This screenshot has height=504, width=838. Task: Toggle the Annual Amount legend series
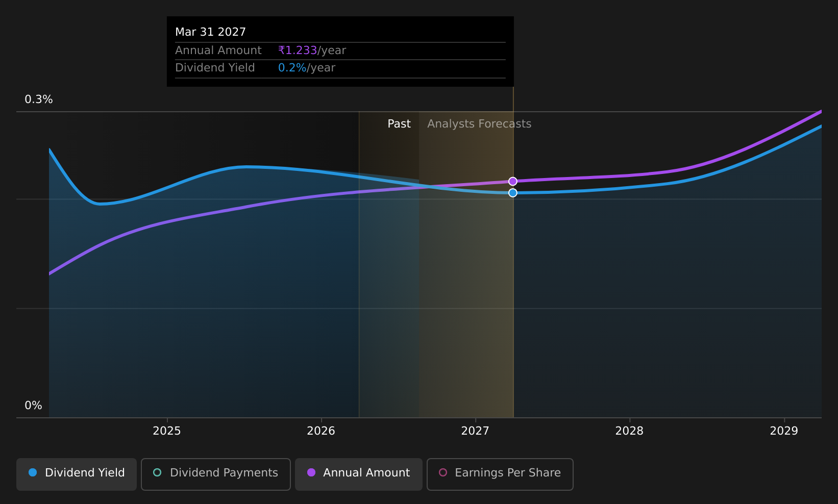[359, 474]
